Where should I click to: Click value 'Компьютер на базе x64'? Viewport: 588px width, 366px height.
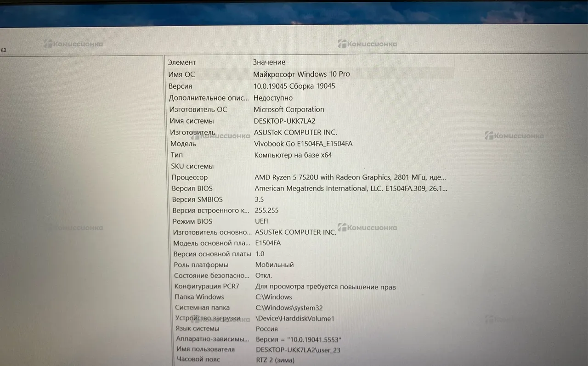293,155
